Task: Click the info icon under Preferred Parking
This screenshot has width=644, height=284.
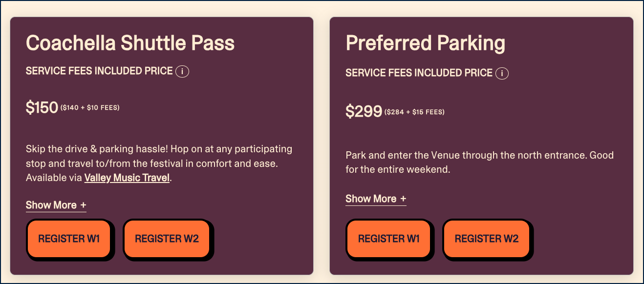Action: pos(502,74)
